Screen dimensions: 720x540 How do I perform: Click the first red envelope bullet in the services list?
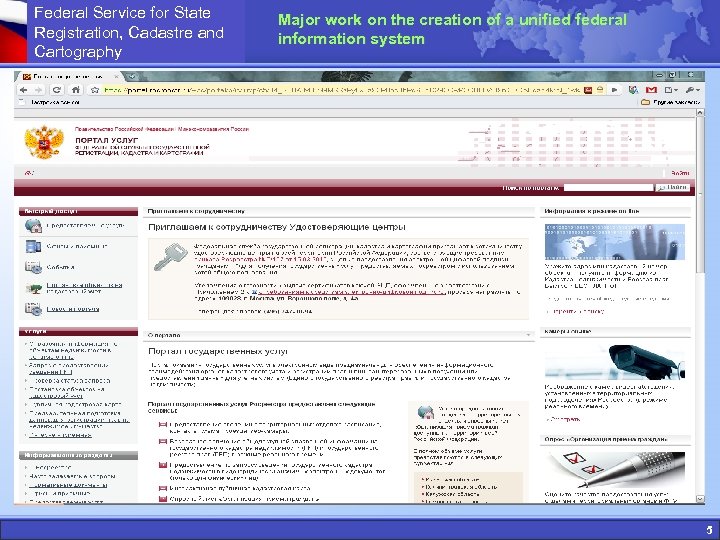coord(163,425)
